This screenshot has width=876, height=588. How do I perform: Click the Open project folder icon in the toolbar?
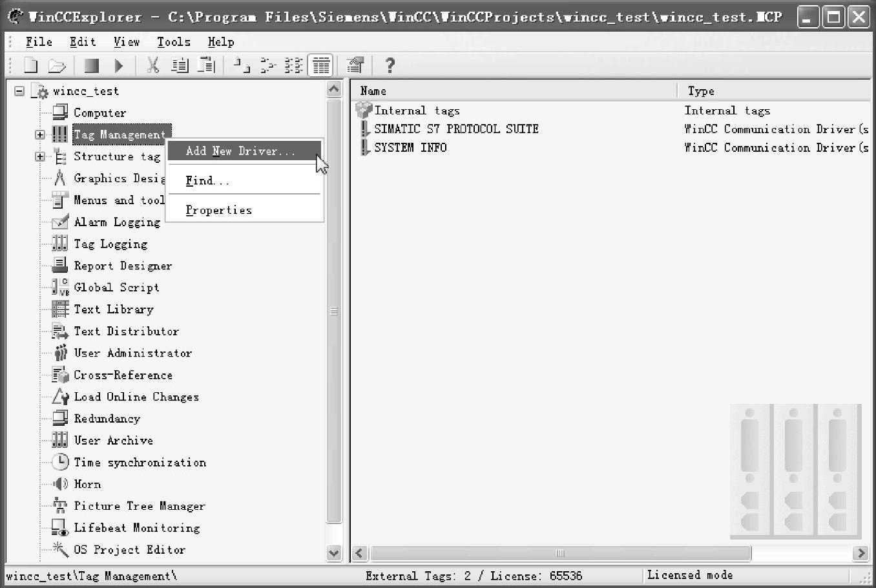point(57,65)
